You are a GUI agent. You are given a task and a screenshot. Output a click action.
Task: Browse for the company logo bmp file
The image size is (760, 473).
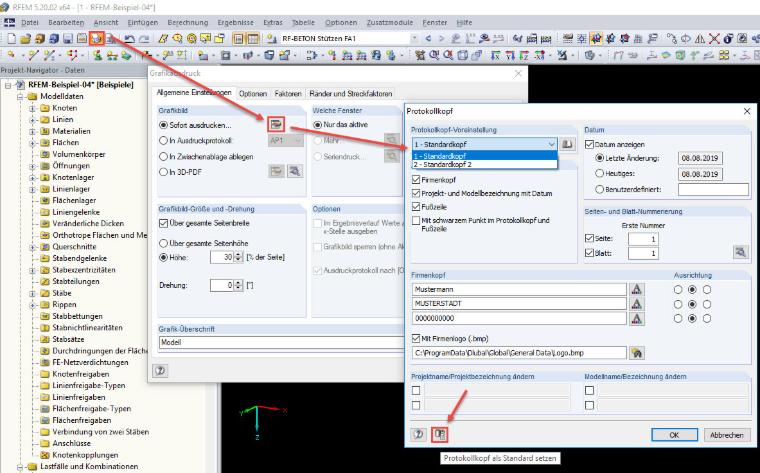coord(636,353)
